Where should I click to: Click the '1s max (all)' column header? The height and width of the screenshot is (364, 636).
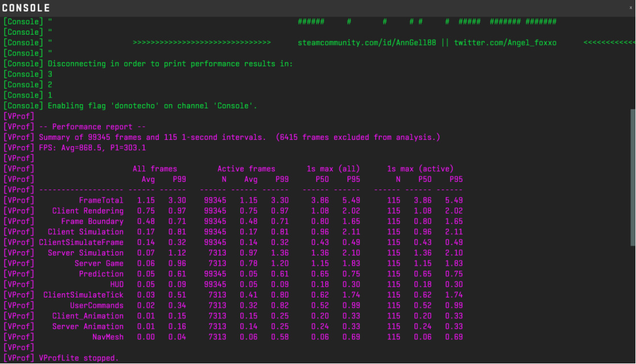pyautogui.click(x=333, y=169)
